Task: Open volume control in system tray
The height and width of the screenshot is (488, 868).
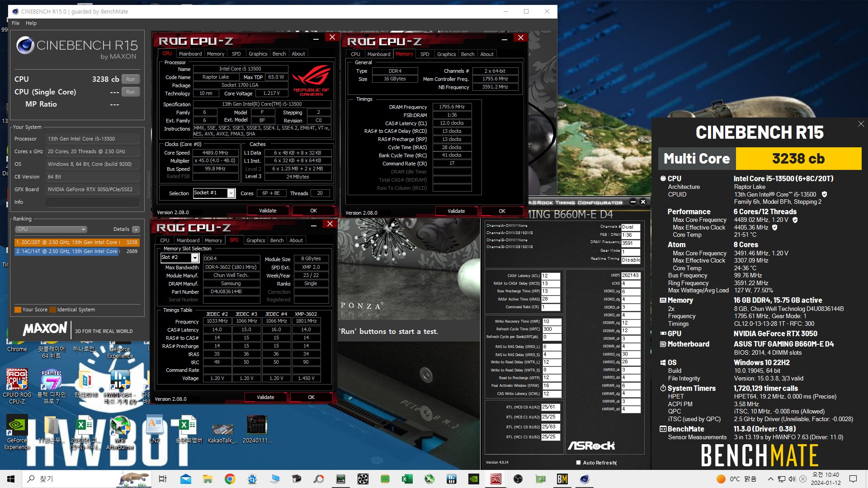Action: [792, 479]
